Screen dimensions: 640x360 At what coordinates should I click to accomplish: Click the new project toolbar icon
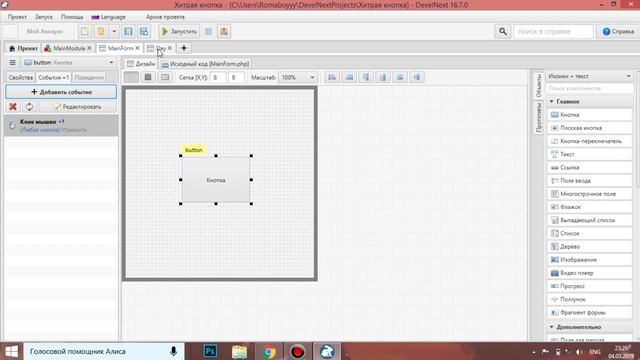[x=84, y=31]
